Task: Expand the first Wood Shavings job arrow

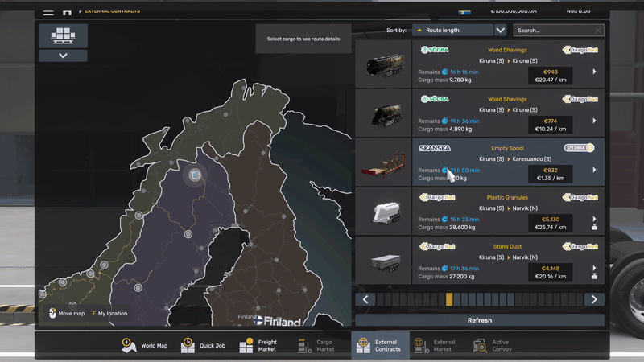Action: [x=594, y=72]
